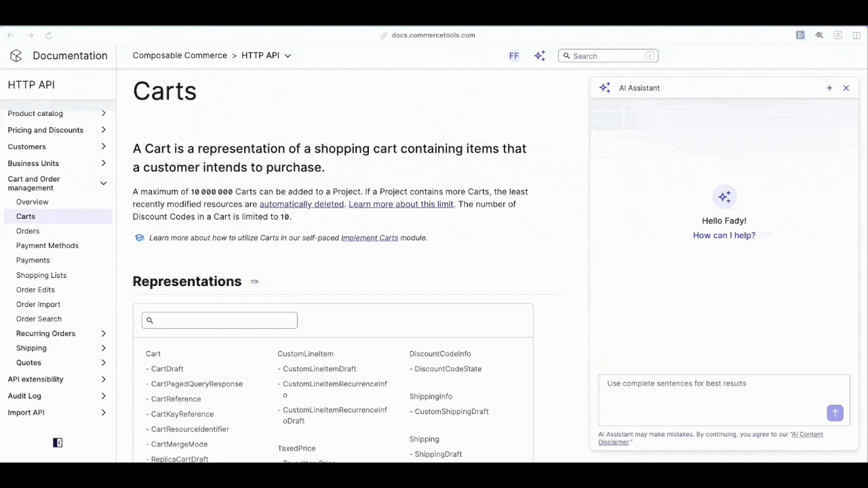
Task: Open Order Import in the sidebar
Action: tap(38, 304)
